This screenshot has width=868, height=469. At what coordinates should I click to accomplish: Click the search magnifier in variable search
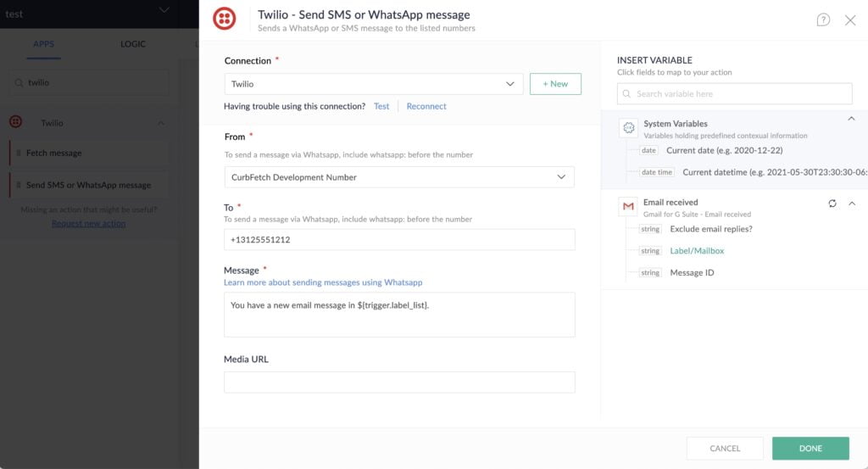pos(626,93)
